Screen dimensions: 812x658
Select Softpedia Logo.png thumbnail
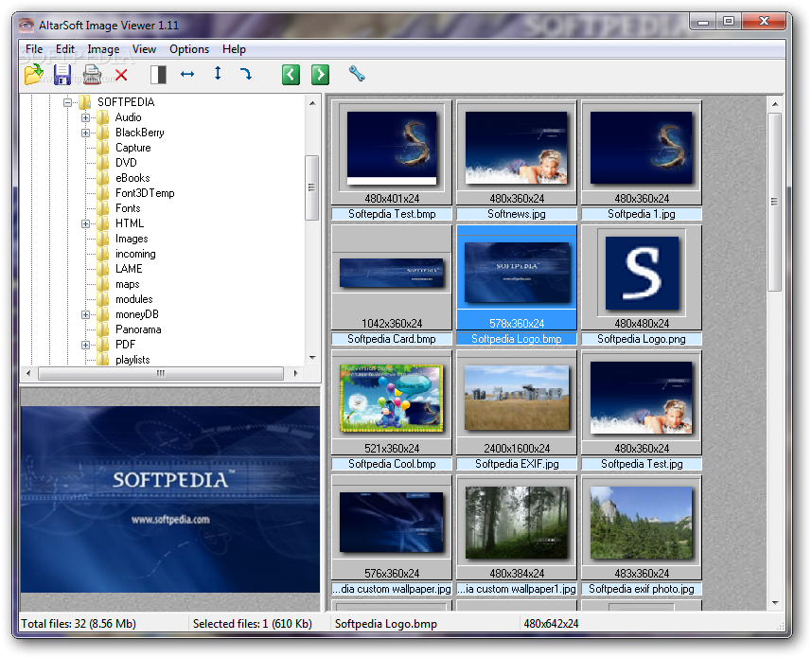642,277
